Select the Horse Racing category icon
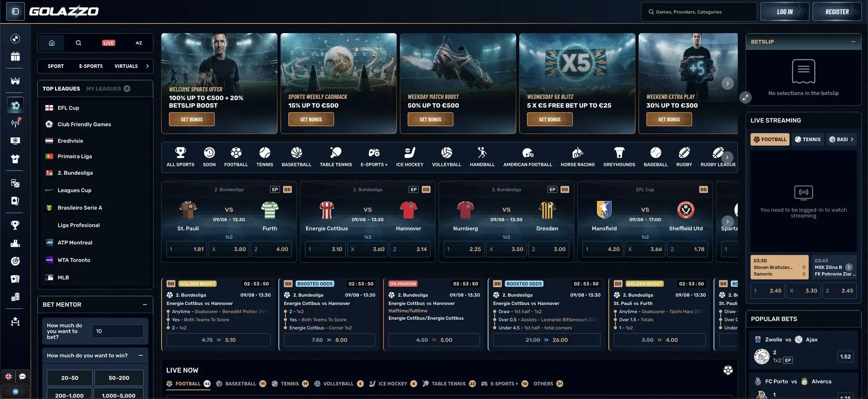This screenshot has width=868, height=399. tap(578, 157)
